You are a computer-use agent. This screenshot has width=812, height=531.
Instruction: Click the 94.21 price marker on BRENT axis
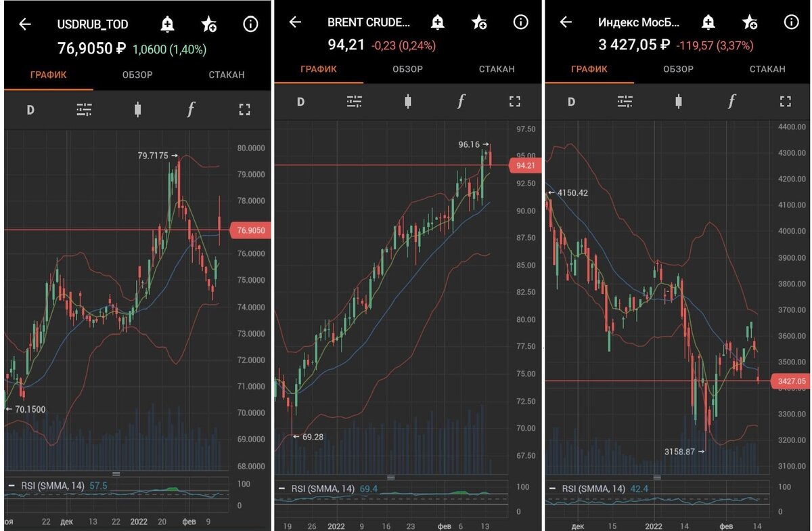point(526,165)
